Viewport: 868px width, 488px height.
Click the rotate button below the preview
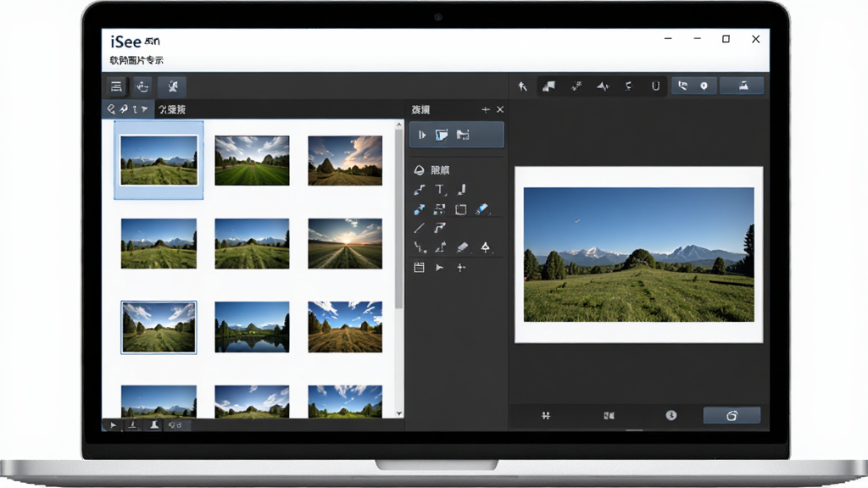(x=732, y=415)
